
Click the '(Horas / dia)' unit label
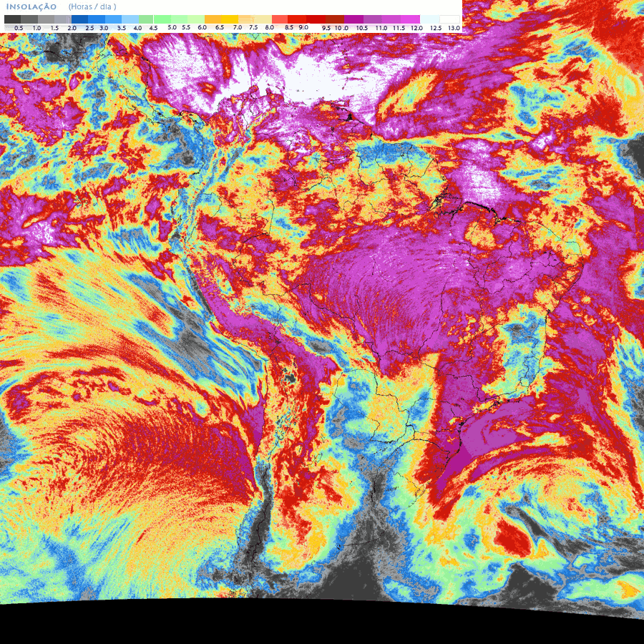click(92, 6)
